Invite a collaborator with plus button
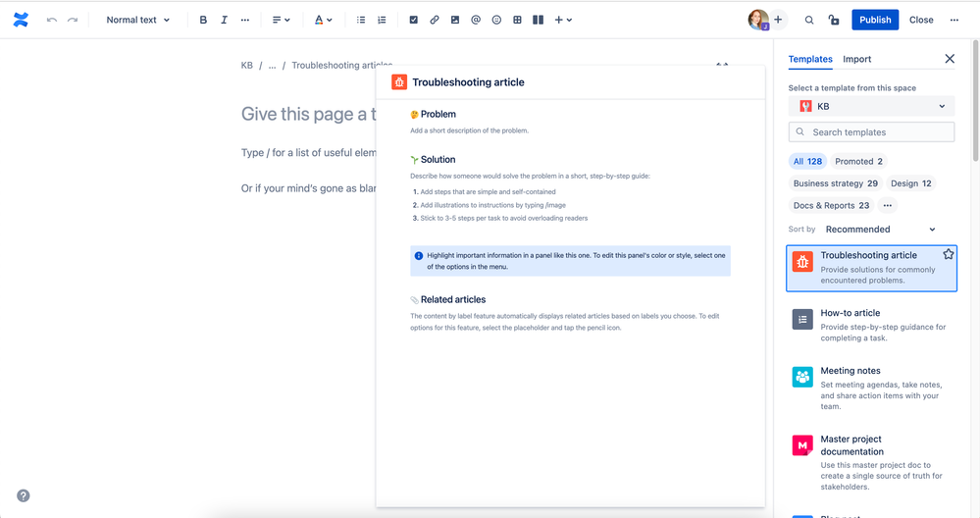Viewport: 980px width, 518px height. 778,20
